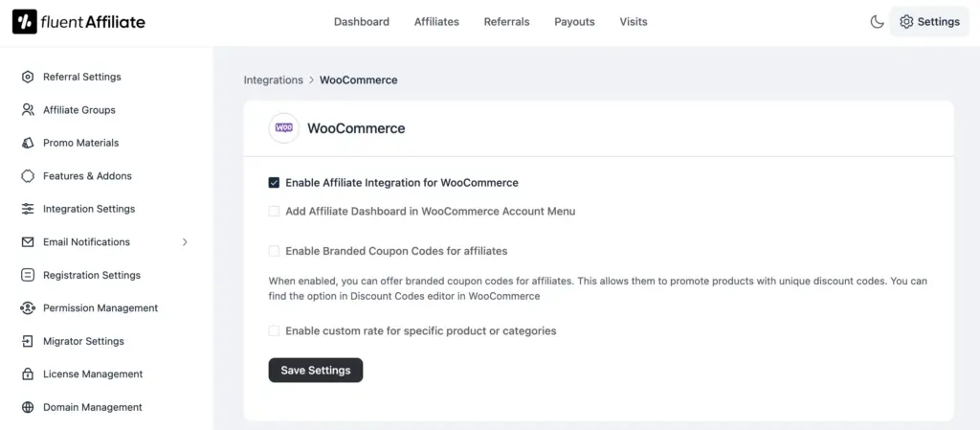Open the Payouts tab

574,22
